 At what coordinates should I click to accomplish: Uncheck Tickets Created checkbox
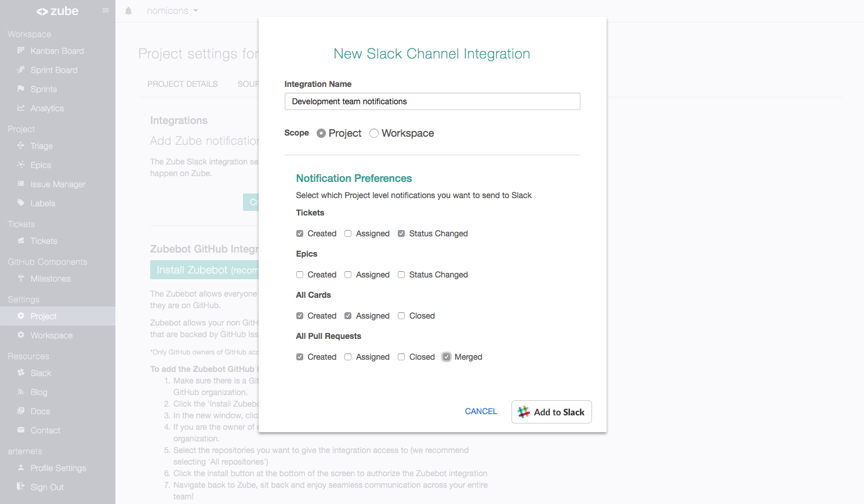(x=300, y=233)
